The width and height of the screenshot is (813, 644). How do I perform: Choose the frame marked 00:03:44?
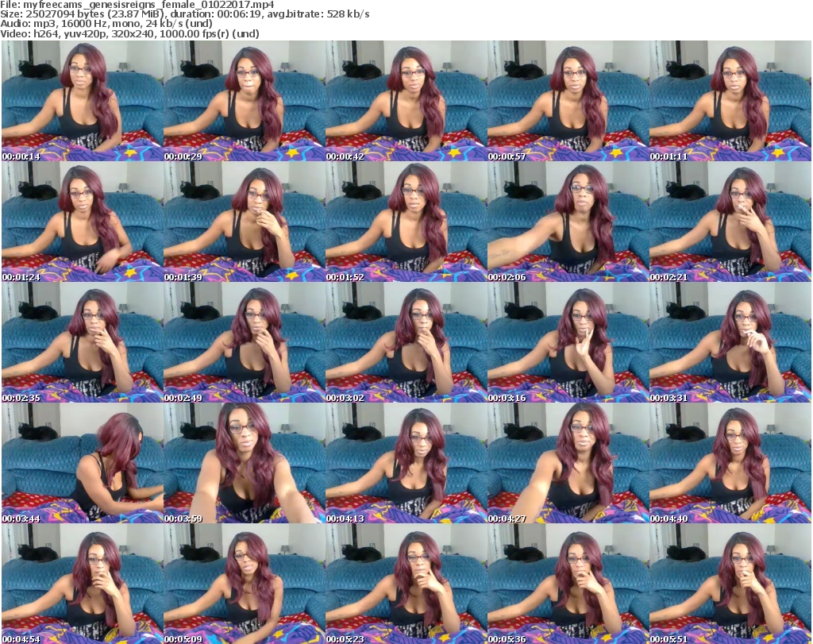pyautogui.click(x=83, y=464)
